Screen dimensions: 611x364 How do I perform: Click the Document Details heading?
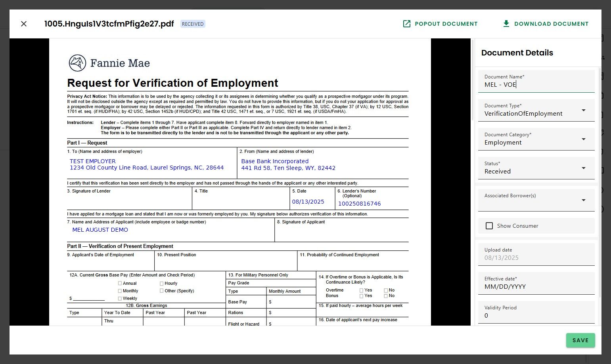(517, 53)
